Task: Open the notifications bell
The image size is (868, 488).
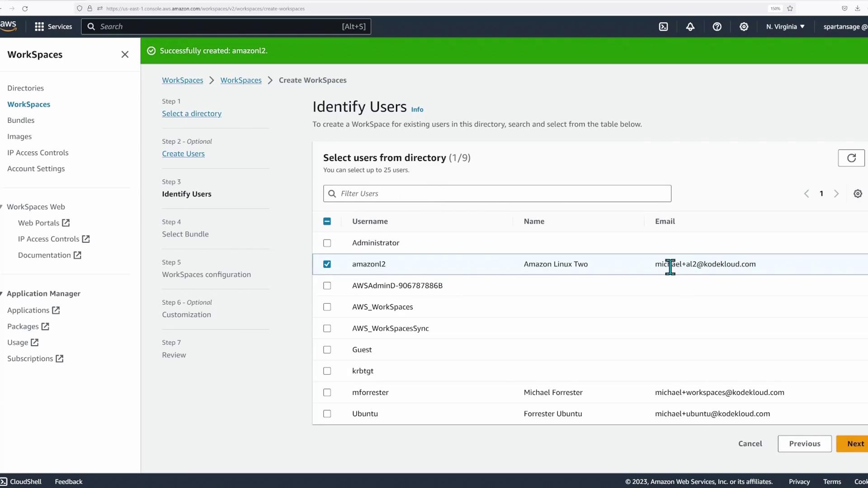Action: click(690, 27)
